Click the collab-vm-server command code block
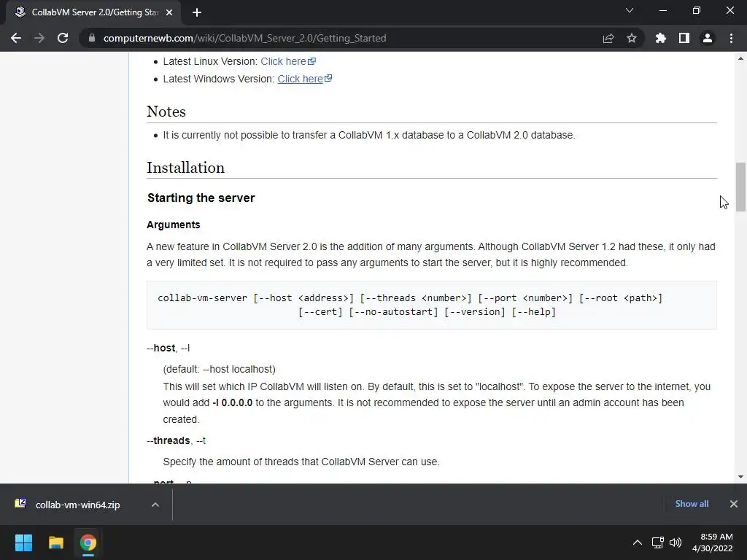 tap(432, 305)
